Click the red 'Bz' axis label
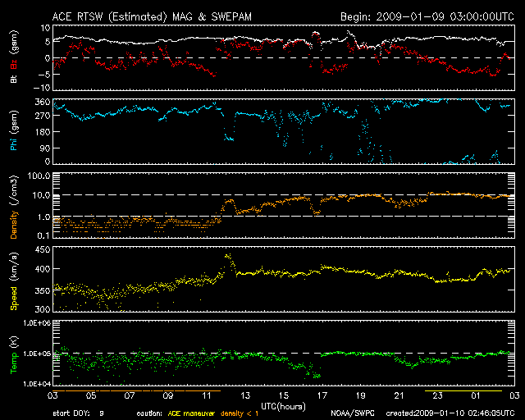The width and height of the screenshot is (525, 420). coord(14,65)
